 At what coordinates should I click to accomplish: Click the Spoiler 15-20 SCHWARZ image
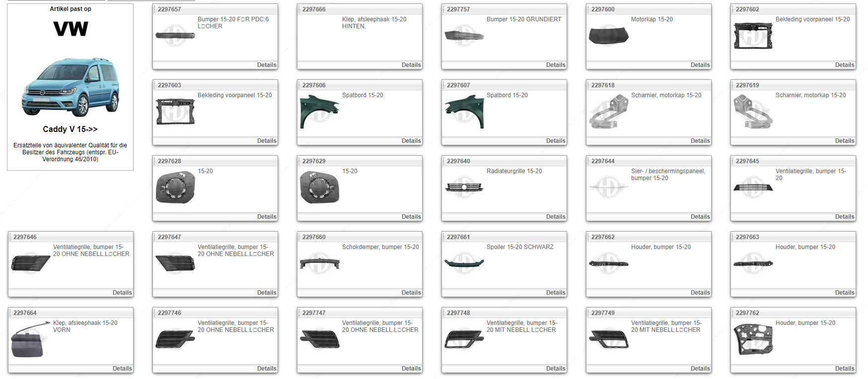point(464,263)
